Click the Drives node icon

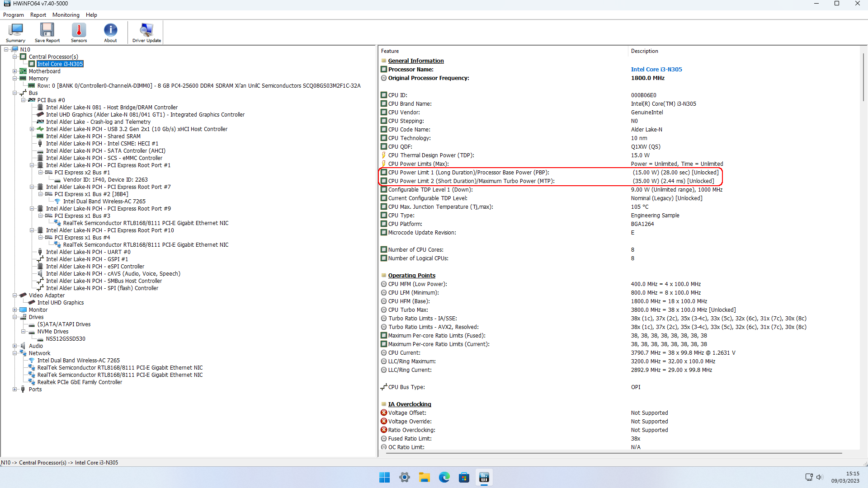point(23,317)
